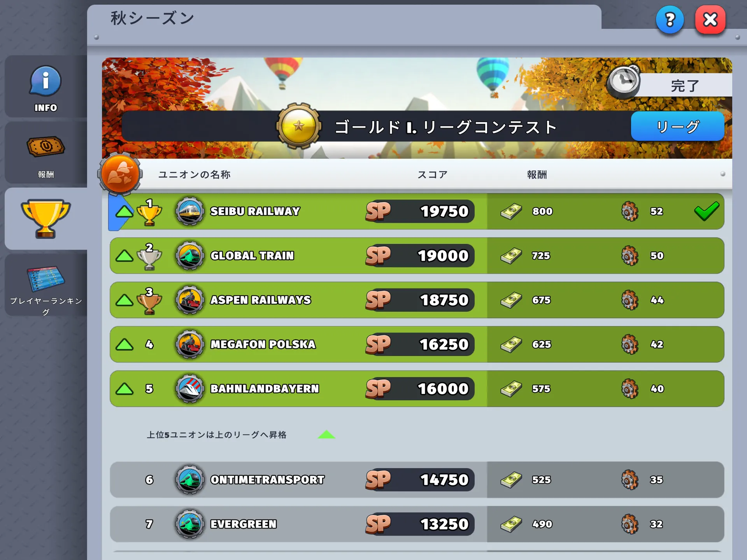Click the blue リーグ button
The image size is (747, 560).
677,126
